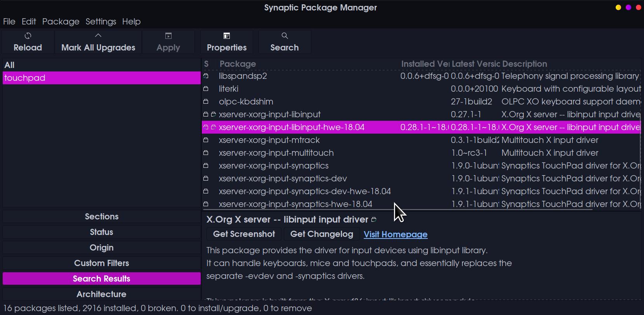Select the olpc-kbdshim package name

click(246, 101)
